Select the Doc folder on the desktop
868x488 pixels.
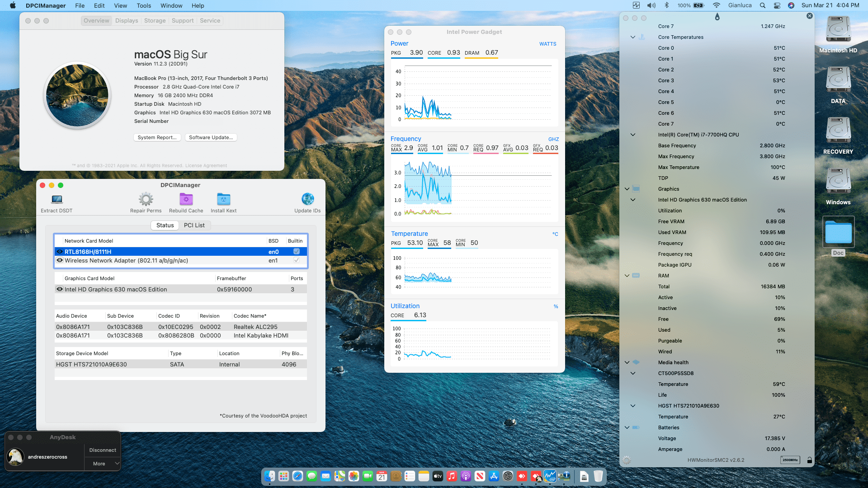pyautogui.click(x=838, y=236)
